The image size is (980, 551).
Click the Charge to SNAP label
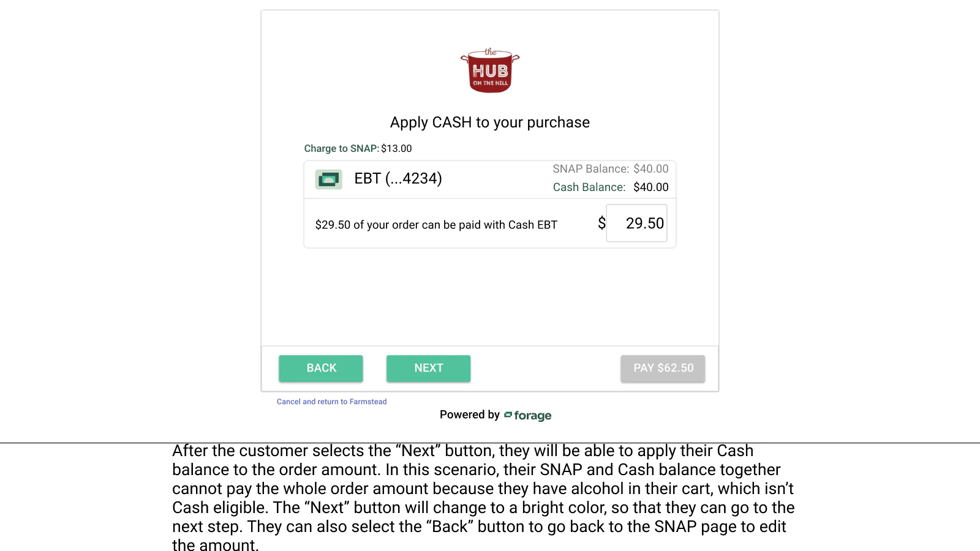[x=342, y=149]
